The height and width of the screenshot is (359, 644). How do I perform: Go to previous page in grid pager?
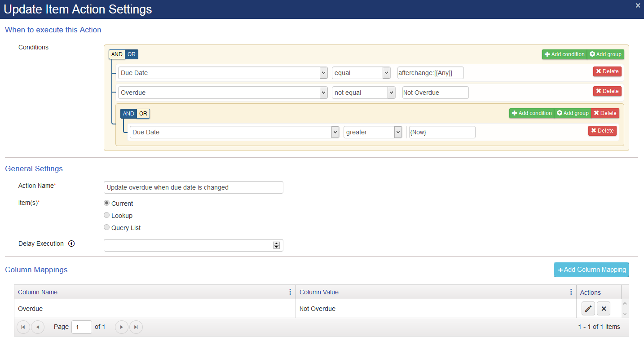pyautogui.click(x=38, y=327)
